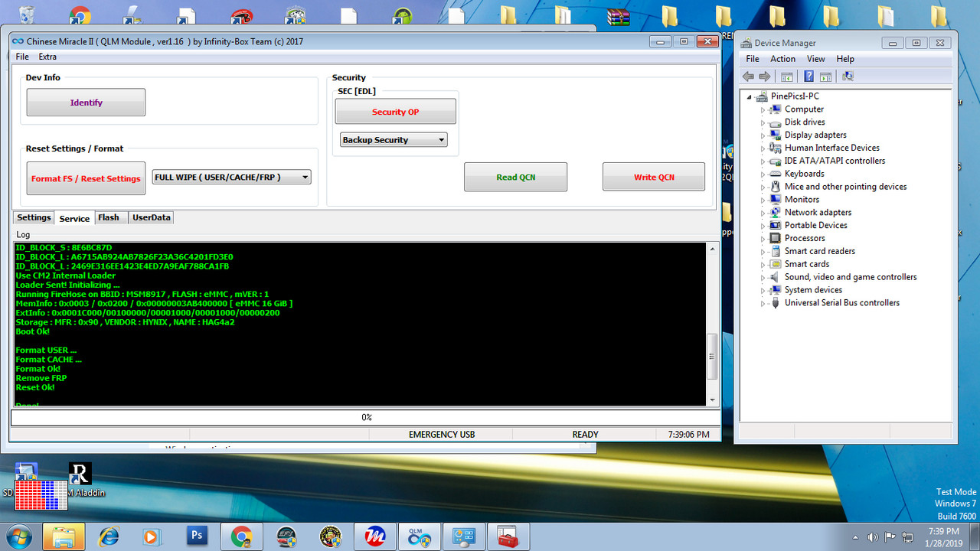Open the File menu in Device Manager

tap(753, 59)
